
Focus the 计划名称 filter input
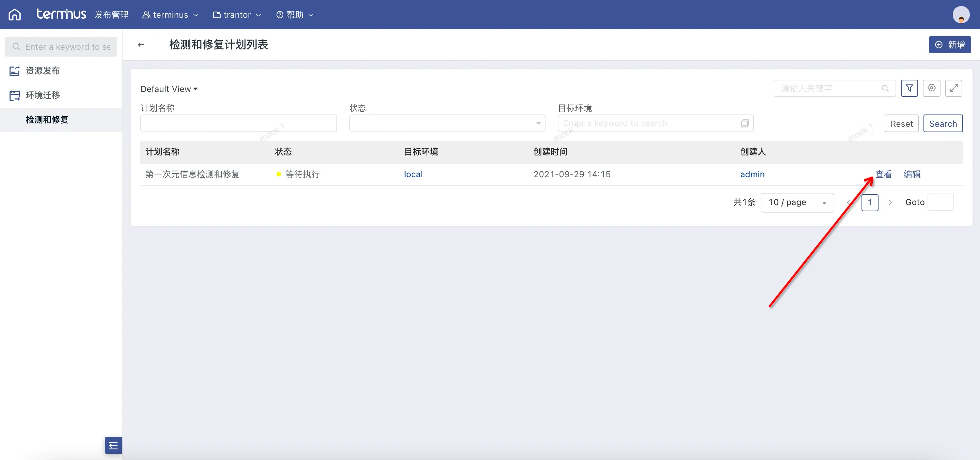pos(239,123)
